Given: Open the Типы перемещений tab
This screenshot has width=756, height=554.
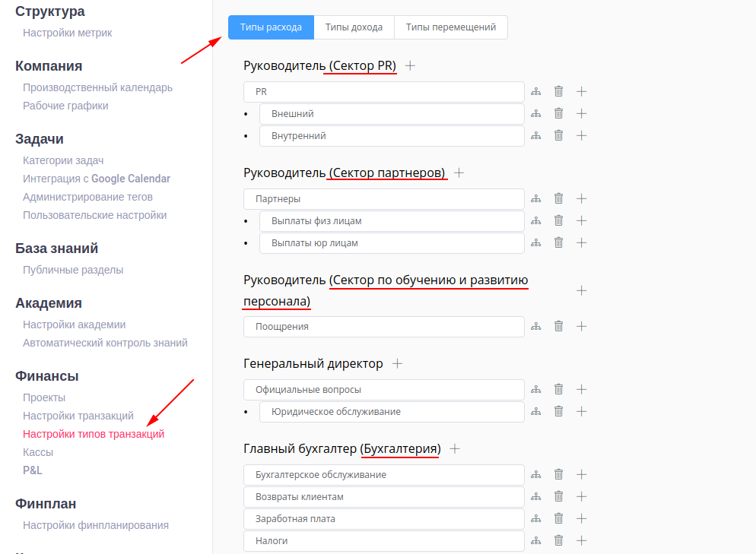Looking at the screenshot, I should coord(450,27).
